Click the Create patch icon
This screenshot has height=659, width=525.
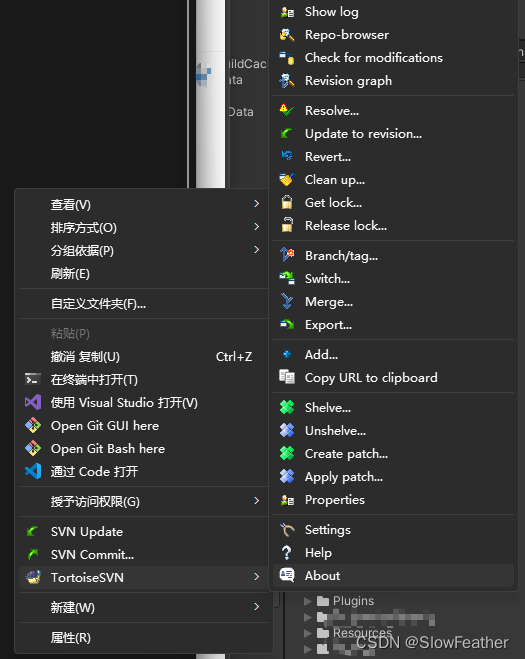[x=287, y=453]
